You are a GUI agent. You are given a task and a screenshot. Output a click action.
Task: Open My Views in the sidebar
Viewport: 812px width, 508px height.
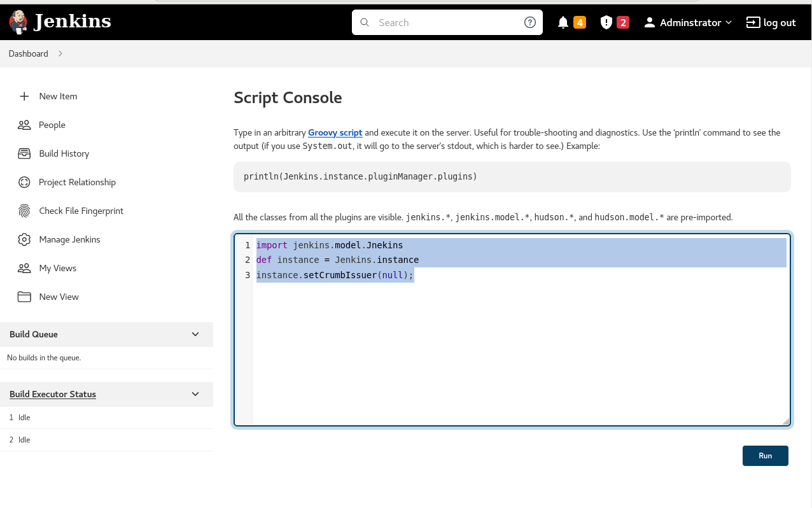click(x=57, y=268)
